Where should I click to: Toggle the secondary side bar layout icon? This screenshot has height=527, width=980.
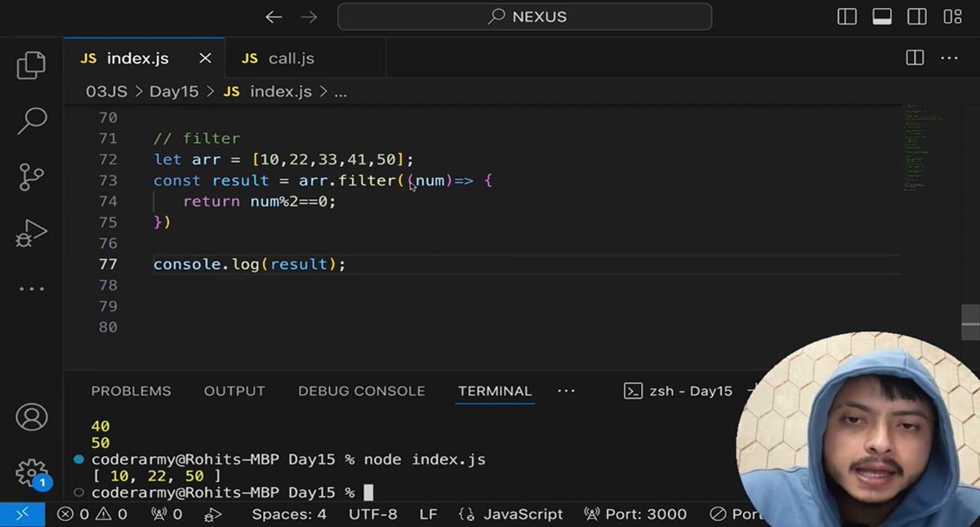pos(917,16)
